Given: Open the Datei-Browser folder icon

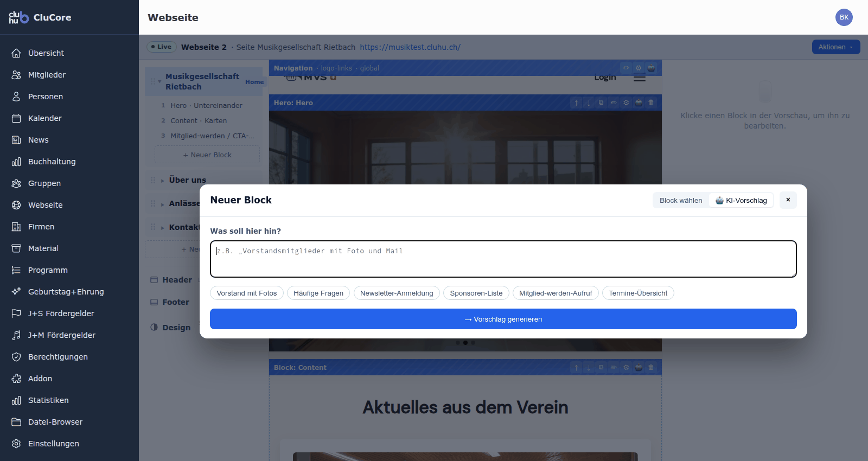Looking at the screenshot, I should click(x=16, y=422).
